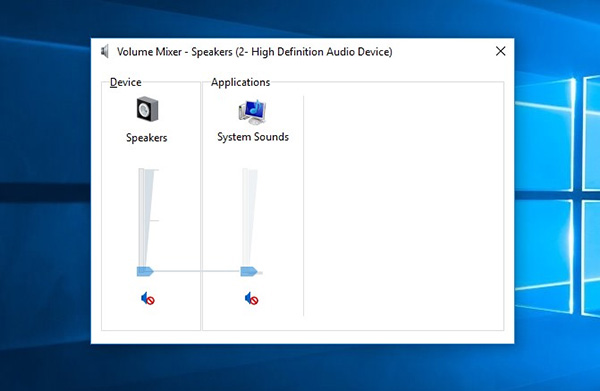Viewport: 600px width, 391px height.
Task: Click the Device group heading
Action: point(126,82)
